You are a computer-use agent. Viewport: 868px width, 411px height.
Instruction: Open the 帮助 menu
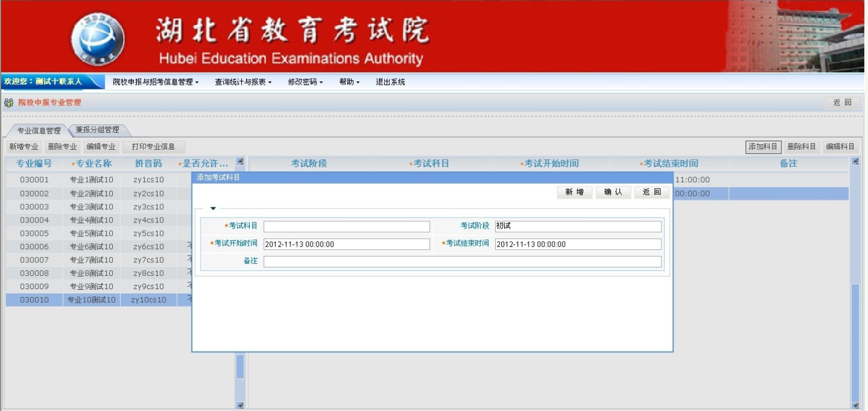tap(349, 82)
